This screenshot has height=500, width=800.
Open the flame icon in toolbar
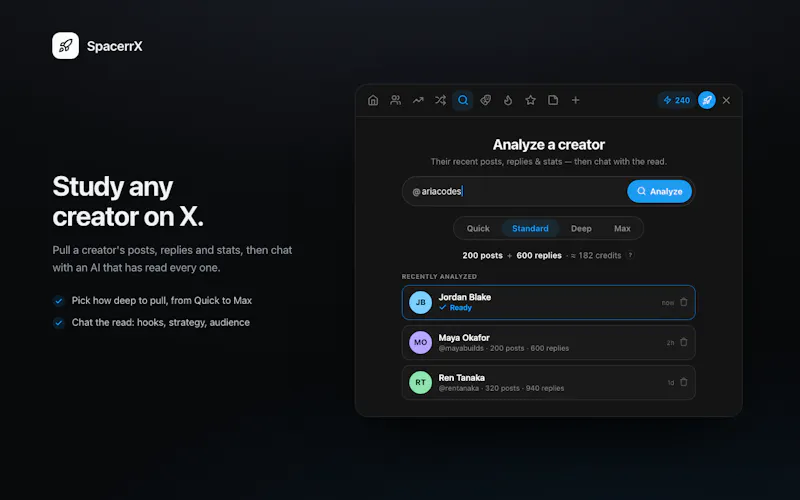pyautogui.click(x=508, y=100)
